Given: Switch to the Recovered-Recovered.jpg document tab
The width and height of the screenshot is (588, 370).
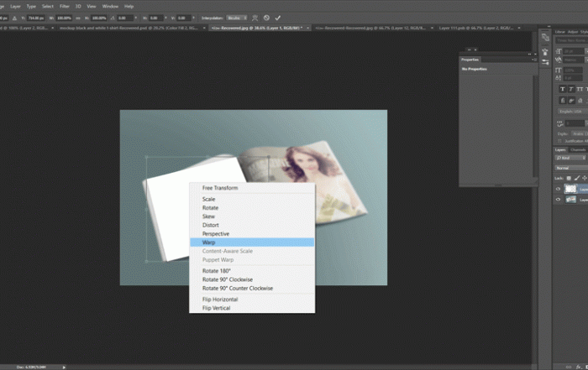Looking at the screenshot, I should [x=370, y=28].
